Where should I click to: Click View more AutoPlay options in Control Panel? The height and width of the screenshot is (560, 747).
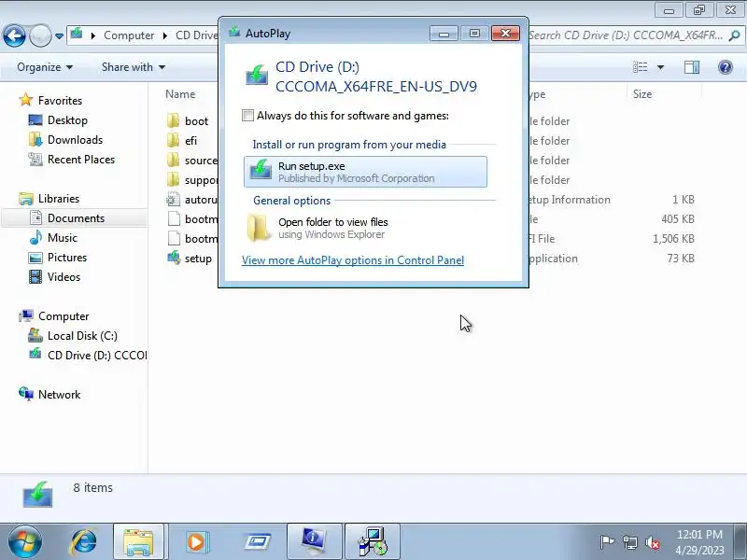click(x=353, y=260)
